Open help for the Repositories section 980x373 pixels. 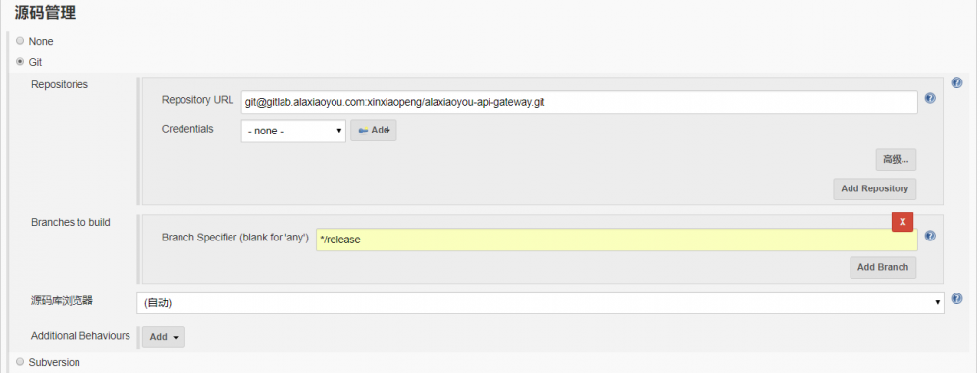point(956,82)
